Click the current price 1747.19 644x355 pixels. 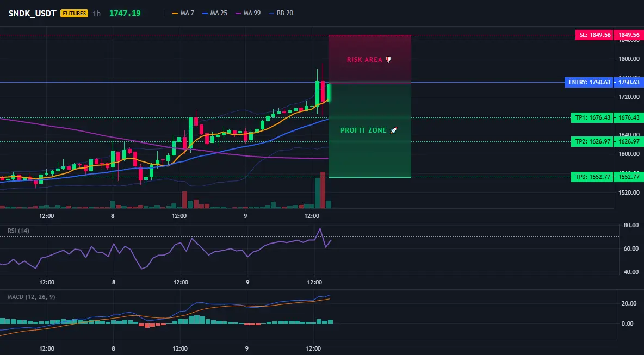click(x=125, y=13)
